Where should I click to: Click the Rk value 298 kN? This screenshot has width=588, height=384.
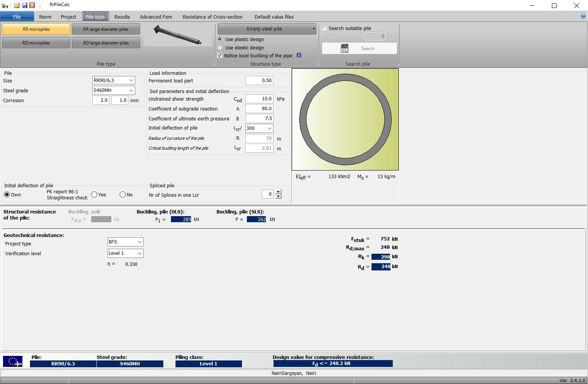[381, 257]
